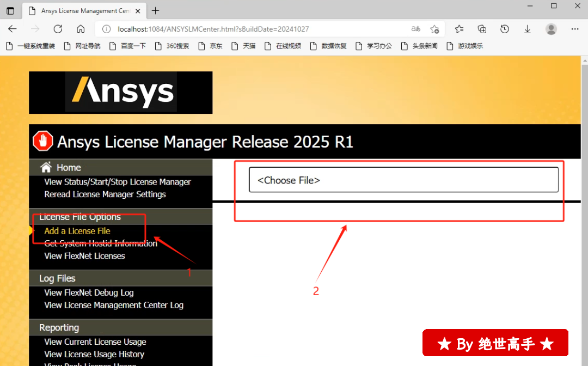This screenshot has height=366, width=588.
Task: Click the Read aloud icon in address bar
Action: coord(415,29)
